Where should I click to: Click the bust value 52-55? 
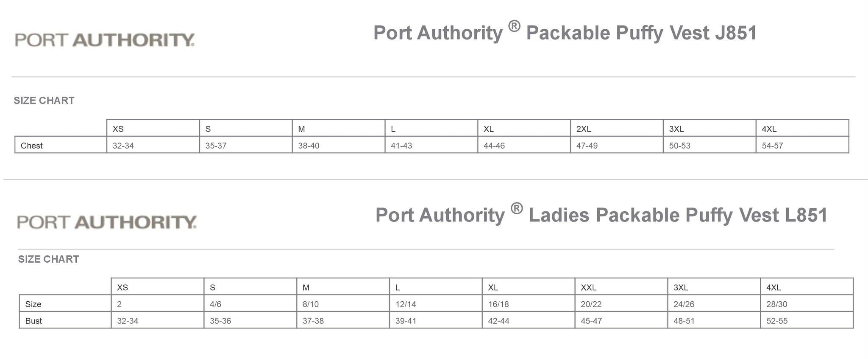[x=807, y=320]
